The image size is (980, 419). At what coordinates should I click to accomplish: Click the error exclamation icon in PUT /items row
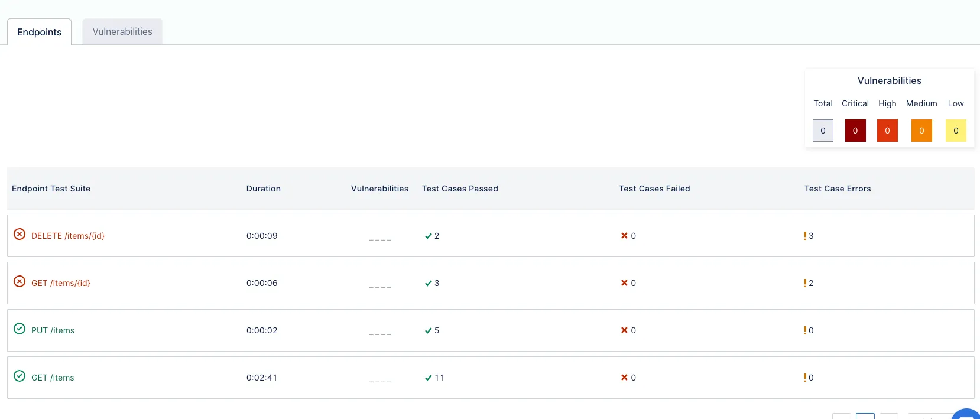click(805, 330)
